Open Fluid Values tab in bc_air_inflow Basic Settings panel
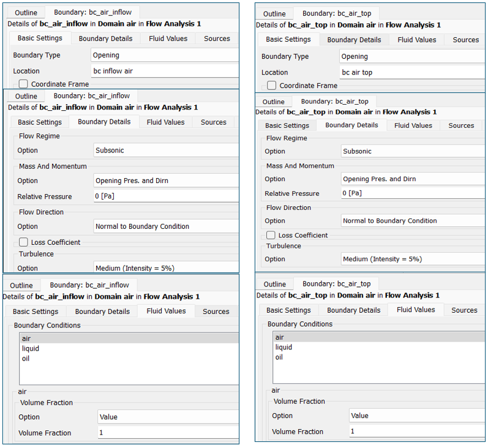 [x=168, y=39]
